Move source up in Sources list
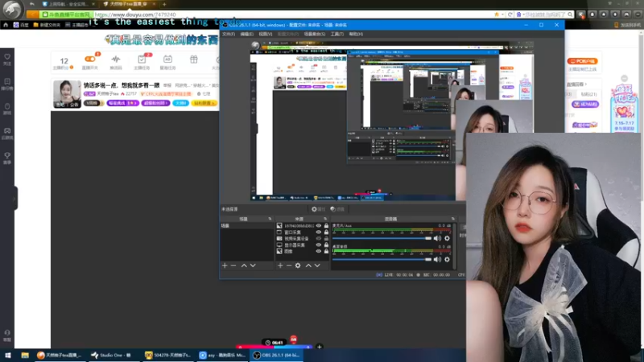Image resolution: width=644 pixels, height=362 pixels. click(x=308, y=265)
